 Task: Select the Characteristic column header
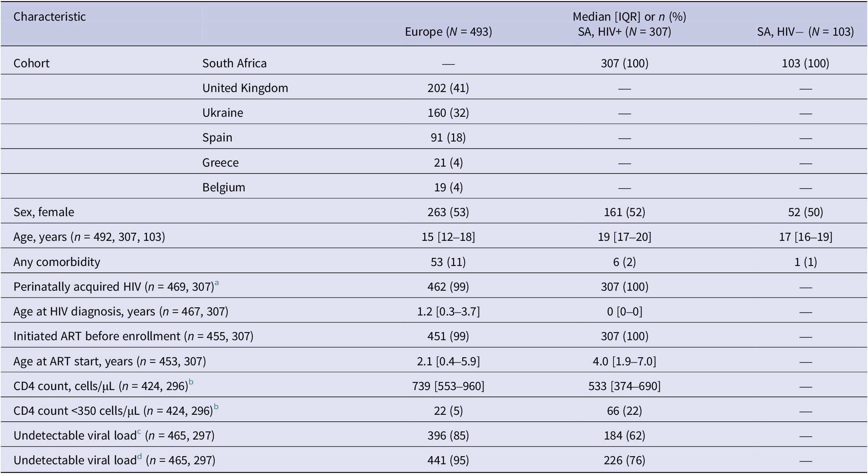tap(49, 17)
